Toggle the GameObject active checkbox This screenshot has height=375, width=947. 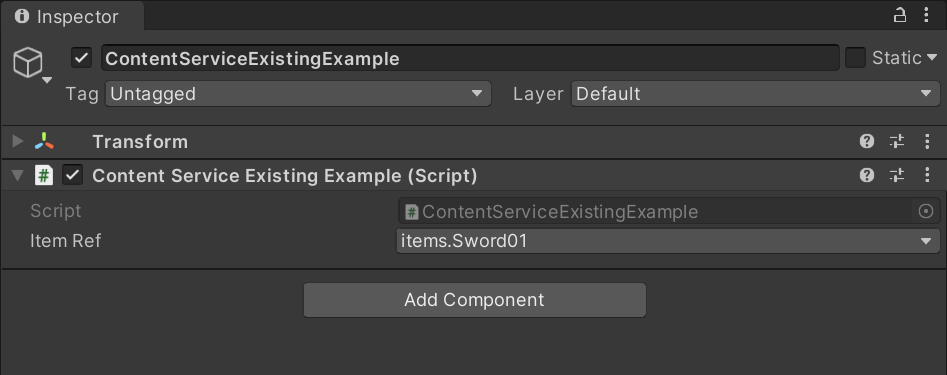tap(82, 58)
